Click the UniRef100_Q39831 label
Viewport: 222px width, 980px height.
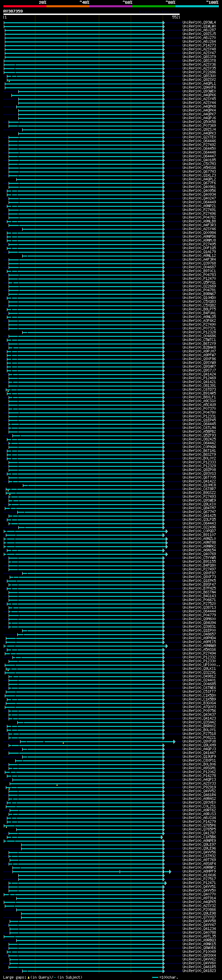(199, 626)
